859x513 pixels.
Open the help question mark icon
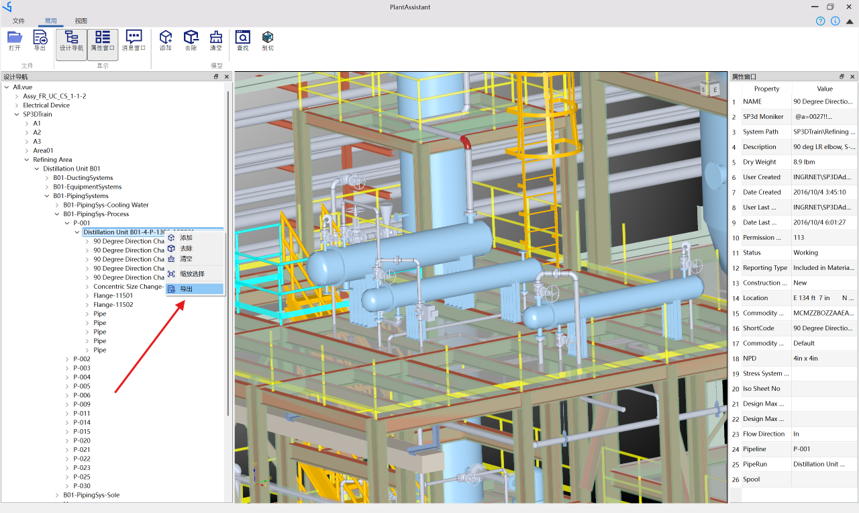tap(820, 21)
